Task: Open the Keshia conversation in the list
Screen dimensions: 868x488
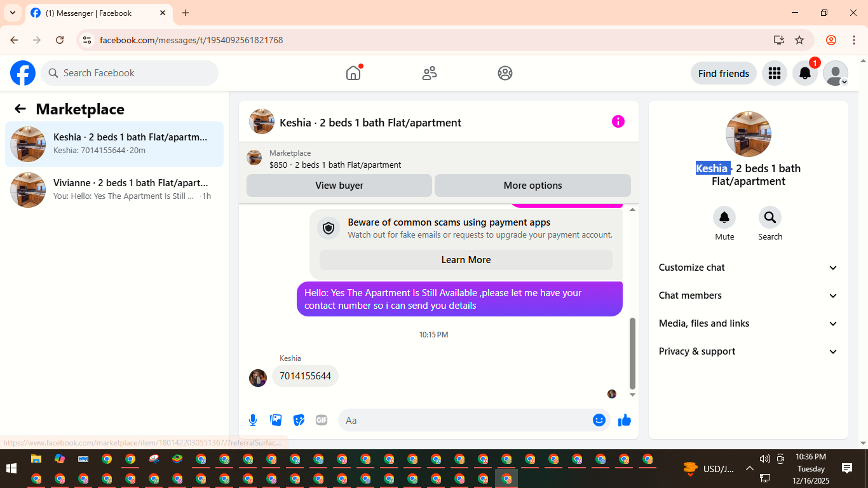Action: 114,144
